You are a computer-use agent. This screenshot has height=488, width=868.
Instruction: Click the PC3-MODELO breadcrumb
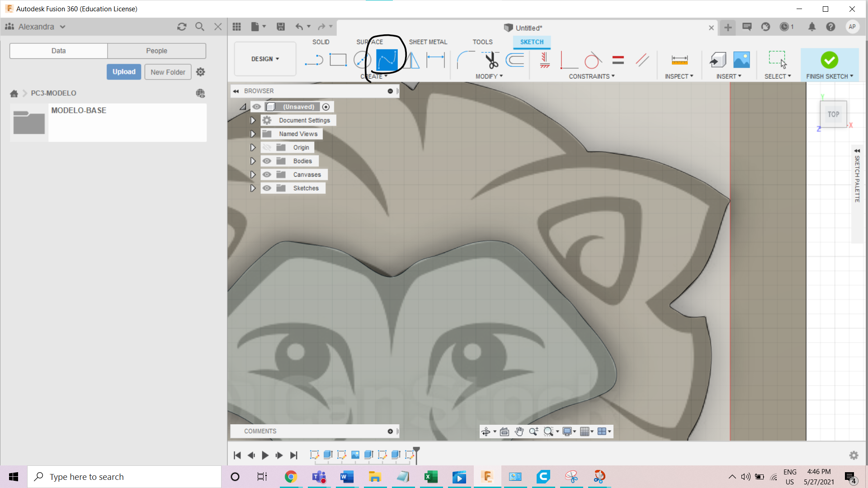point(53,93)
